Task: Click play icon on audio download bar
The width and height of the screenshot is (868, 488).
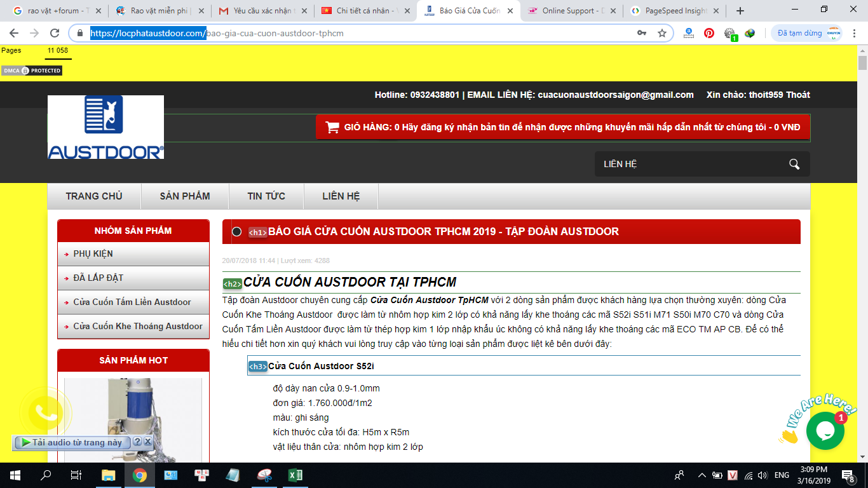Action: 25,442
